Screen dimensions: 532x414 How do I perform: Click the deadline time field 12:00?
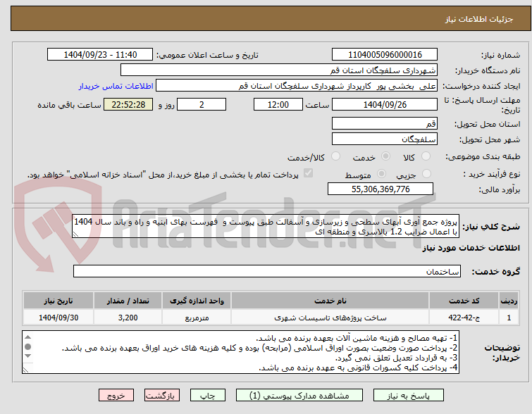[278, 104]
